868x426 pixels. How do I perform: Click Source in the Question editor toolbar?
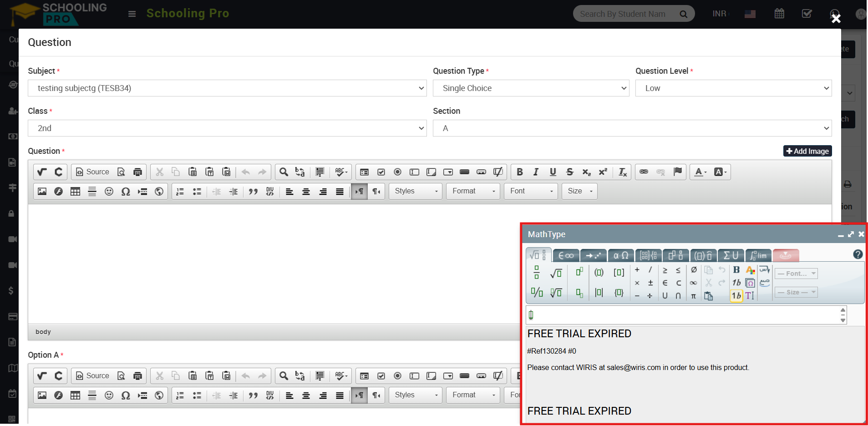[x=92, y=172]
